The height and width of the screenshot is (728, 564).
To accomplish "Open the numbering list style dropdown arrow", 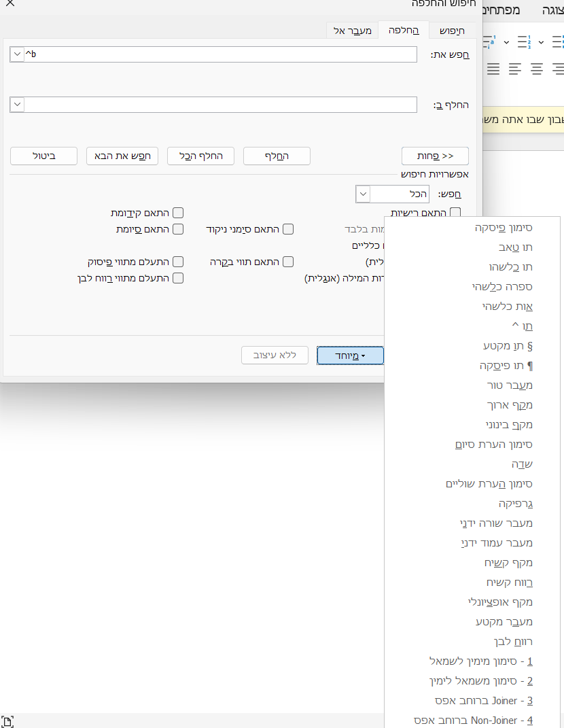I will [x=541, y=42].
